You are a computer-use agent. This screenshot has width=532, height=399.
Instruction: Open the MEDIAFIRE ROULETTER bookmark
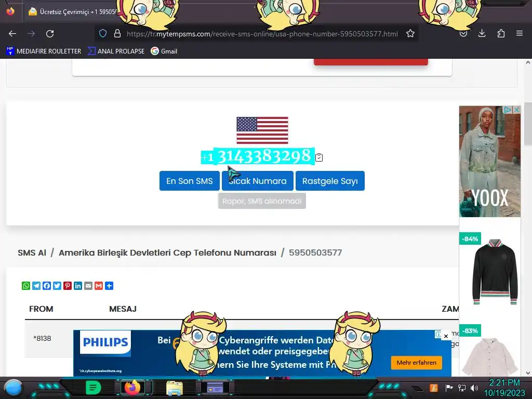click(x=44, y=51)
